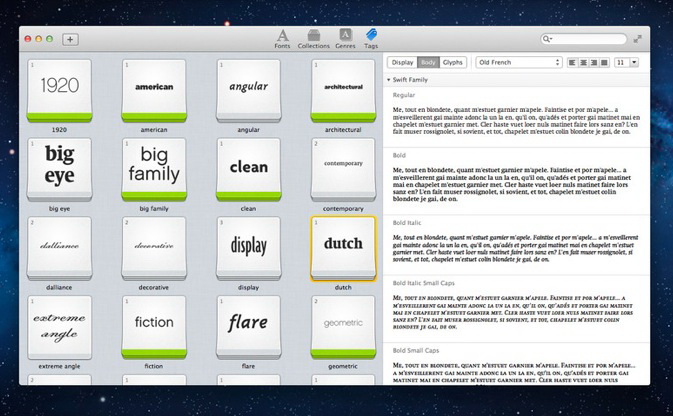This screenshot has height=416, width=673.
Task: Toggle fullscreen with the arrows icon
Action: click(x=638, y=39)
